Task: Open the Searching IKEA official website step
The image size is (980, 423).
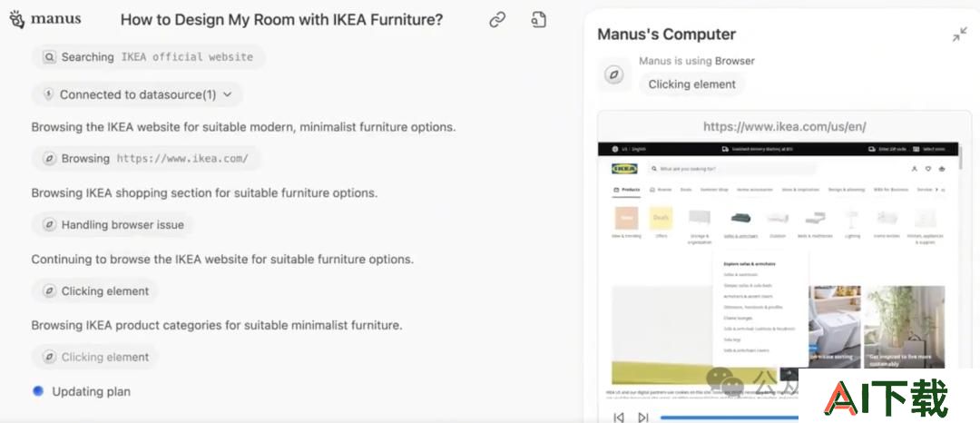Action: click(149, 57)
